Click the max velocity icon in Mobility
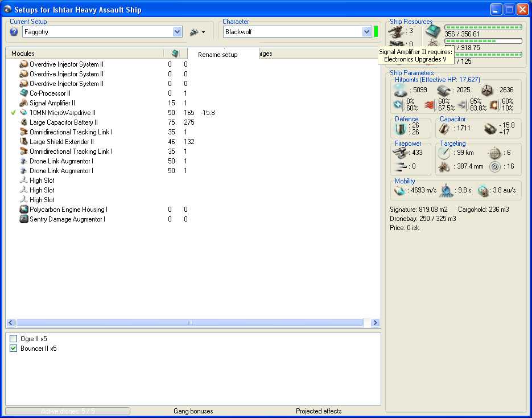The width and height of the screenshot is (532, 418). click(399, 191)
